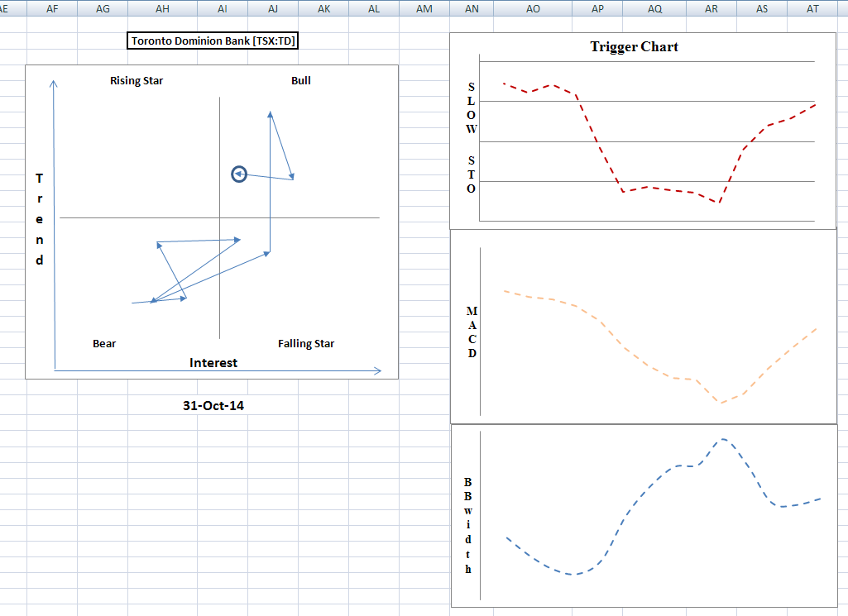Select column header AO
Image resolution: width=848 pixels, height=616 pixels.
(x=533, y=8)
